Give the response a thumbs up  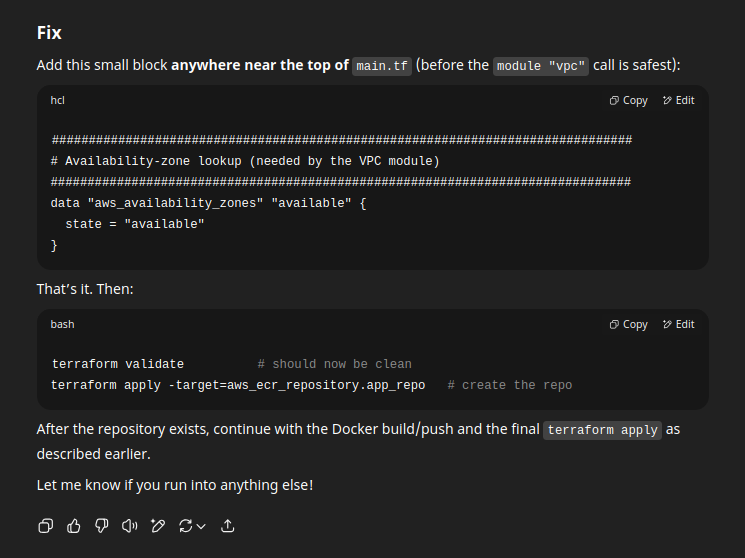74,526
